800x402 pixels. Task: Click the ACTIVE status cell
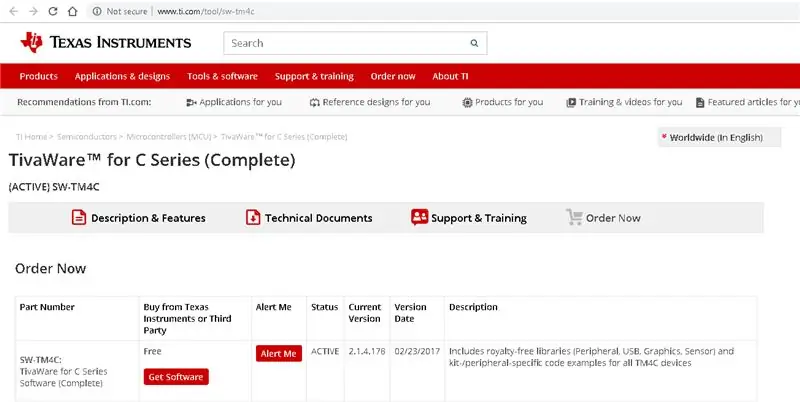tap(325, 351)
